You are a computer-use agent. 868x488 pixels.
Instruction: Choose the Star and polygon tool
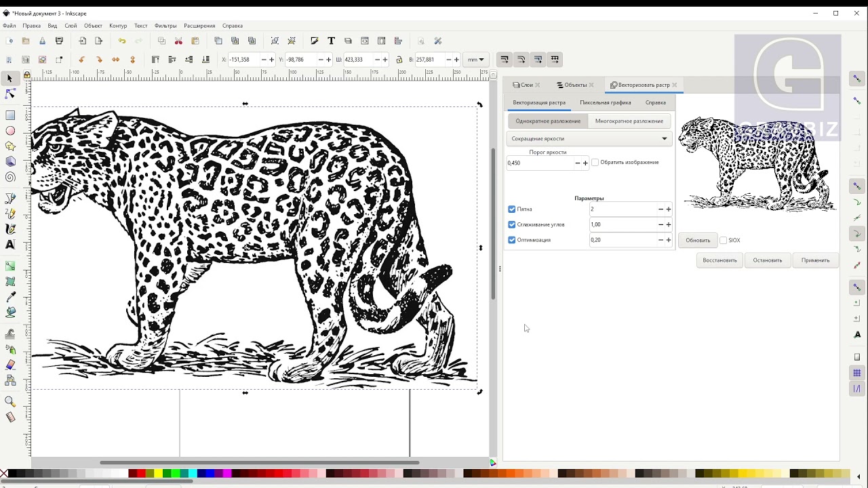point(10,146)
